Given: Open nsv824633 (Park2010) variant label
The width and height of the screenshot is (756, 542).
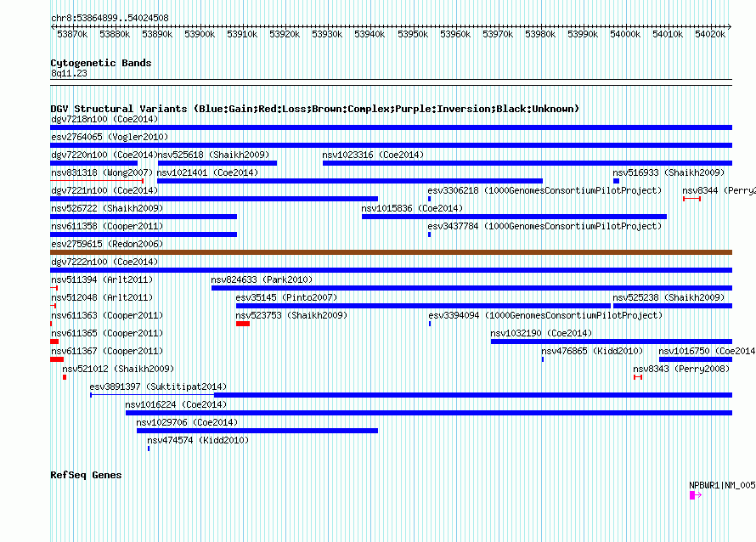Looking at the screenshot, I should 262,279.
